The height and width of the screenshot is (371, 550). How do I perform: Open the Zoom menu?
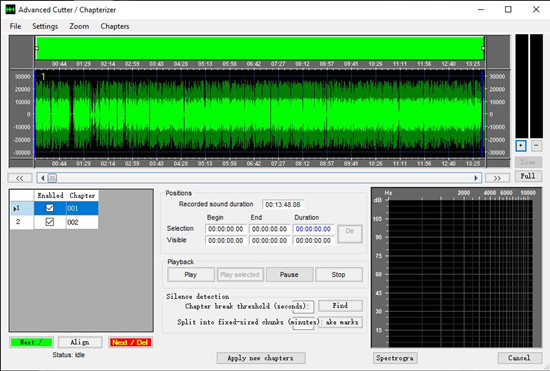[79, 26]
